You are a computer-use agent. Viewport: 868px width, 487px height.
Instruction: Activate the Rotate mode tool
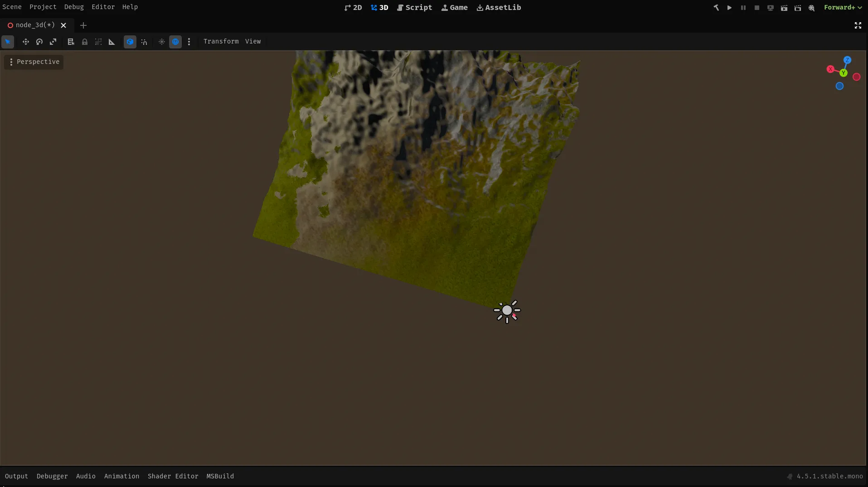(x=39, y=42)
